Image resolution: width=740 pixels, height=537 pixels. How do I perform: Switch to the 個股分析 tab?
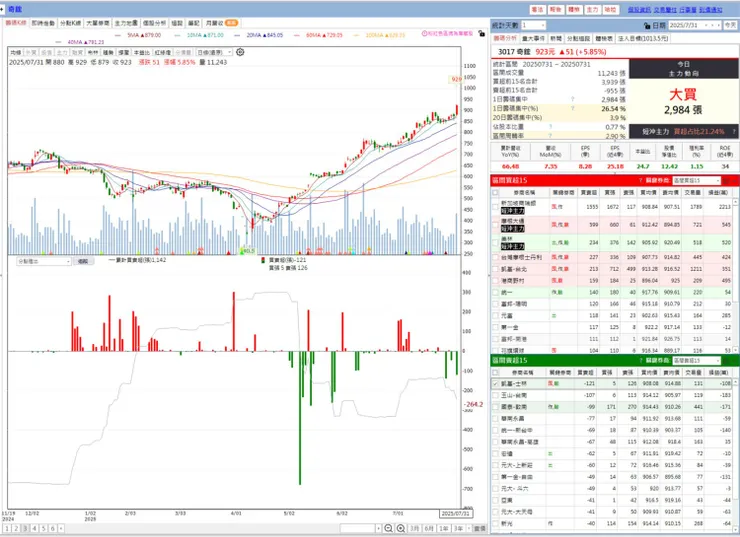click(x=154, y=23)
